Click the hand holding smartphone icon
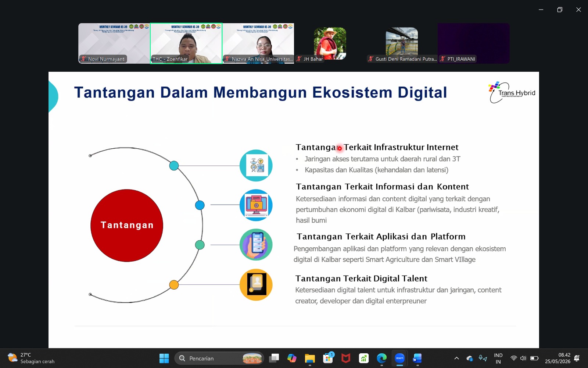Viewport: 588px width, 368px height. point(256,245)
